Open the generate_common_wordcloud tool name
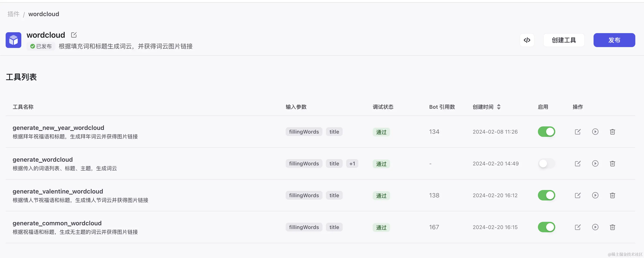The height and width of the screenshot is (258, 644). click(x=57, y=223)
